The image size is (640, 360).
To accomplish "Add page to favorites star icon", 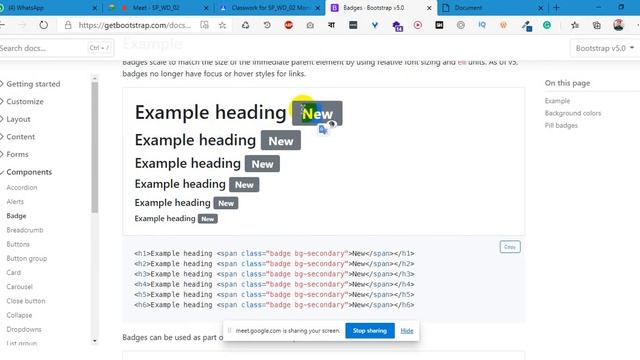I will click(222, 25).
